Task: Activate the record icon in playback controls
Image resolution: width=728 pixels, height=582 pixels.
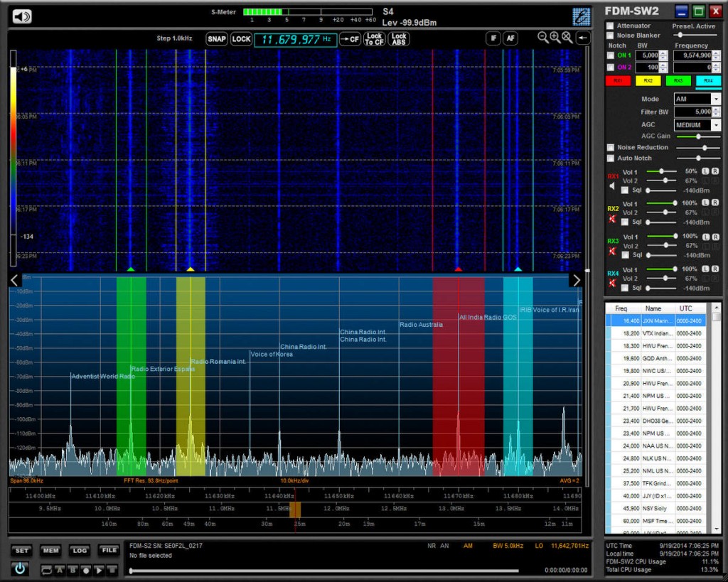Action: point(87,568)
